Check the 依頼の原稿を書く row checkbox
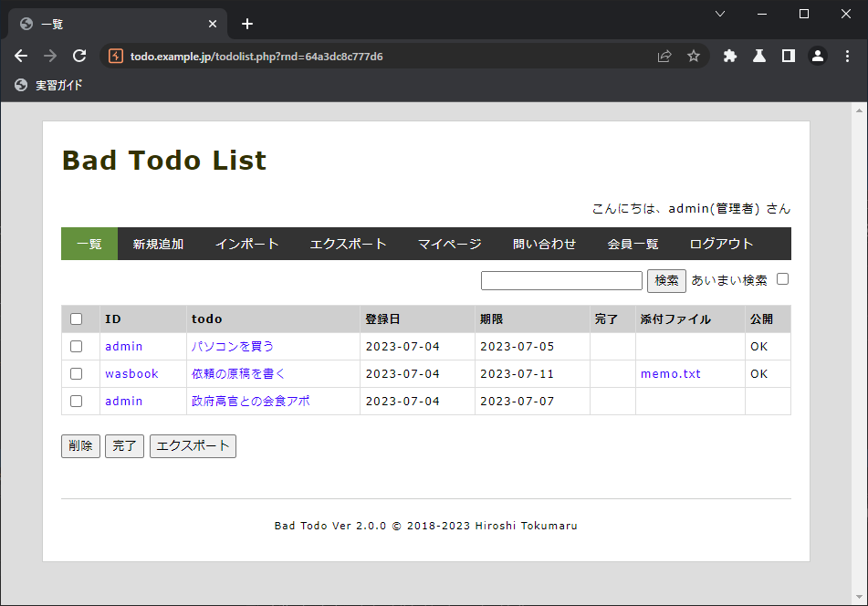Image resolution: width=868 pixels, height=606 pixels. (x=77, y=373)
